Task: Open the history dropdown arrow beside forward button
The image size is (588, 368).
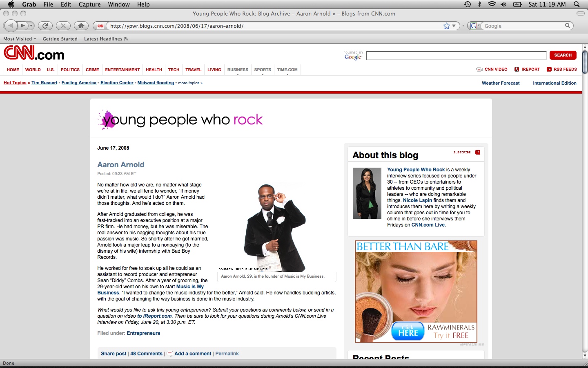Action: tap(31, 26)
